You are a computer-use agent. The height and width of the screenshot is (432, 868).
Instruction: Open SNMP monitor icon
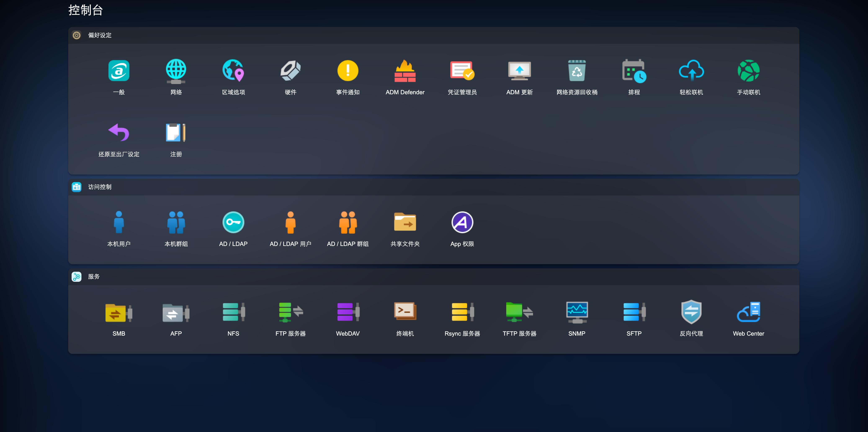(x=577, y=312)
